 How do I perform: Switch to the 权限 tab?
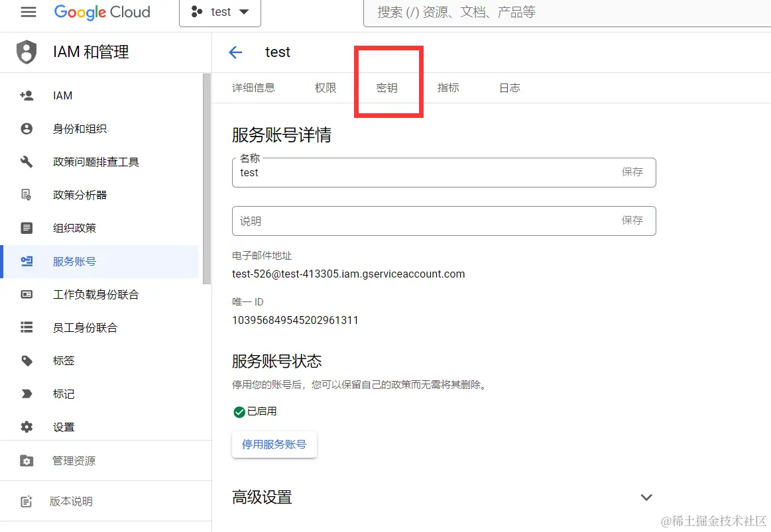pyautogui.click(x=326, y=88)
